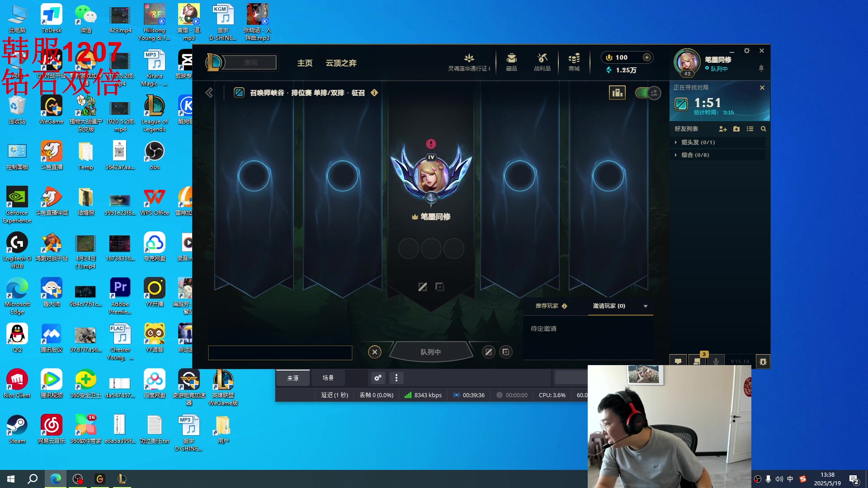The width and height of the screenshot is (868, 488).
Task: Open Microsoft Edge from taskbar
Action: pos(56,479)
